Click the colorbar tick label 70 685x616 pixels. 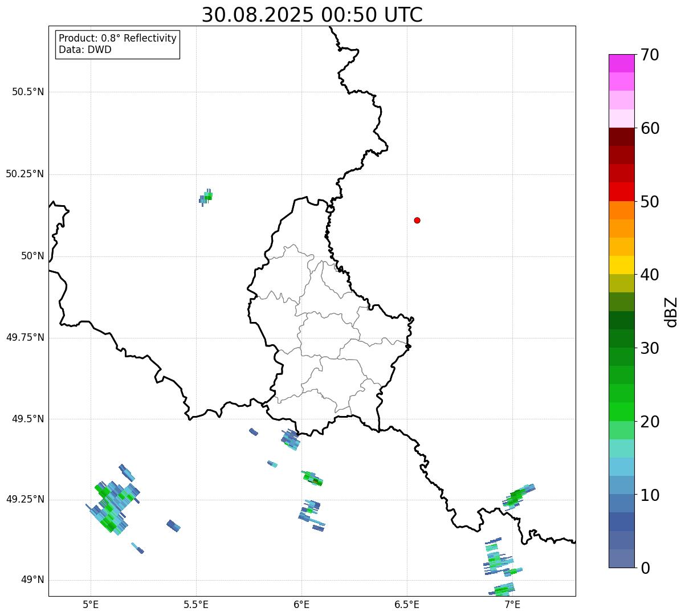tap(650, 55)
